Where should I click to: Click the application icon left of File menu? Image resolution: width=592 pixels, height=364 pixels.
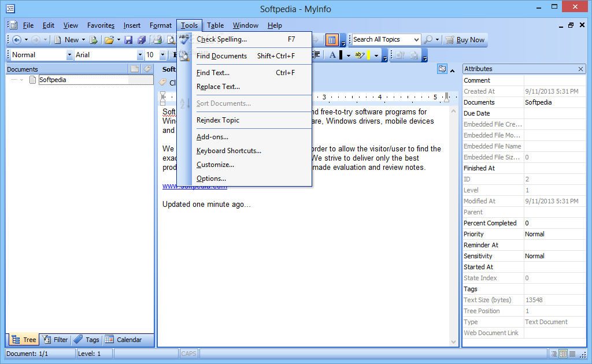[13, 25]
